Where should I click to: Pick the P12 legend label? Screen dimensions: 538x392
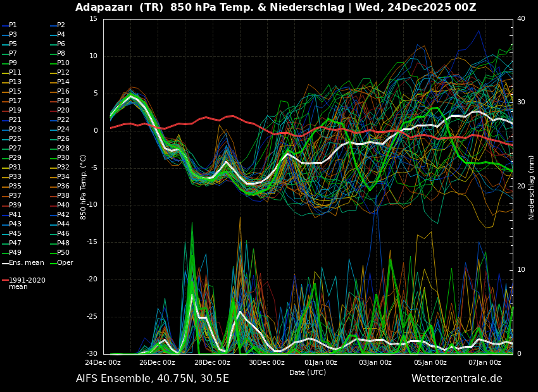59,72
